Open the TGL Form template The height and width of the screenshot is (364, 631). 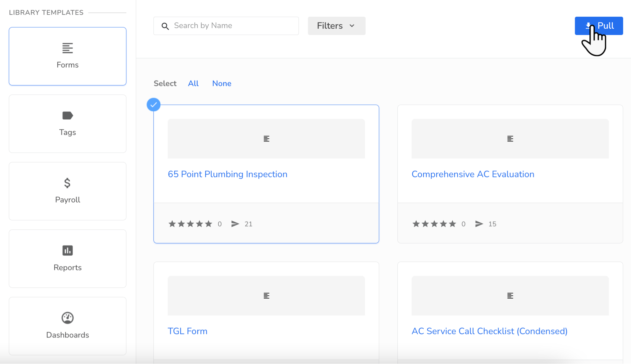[x=187, y=331]
